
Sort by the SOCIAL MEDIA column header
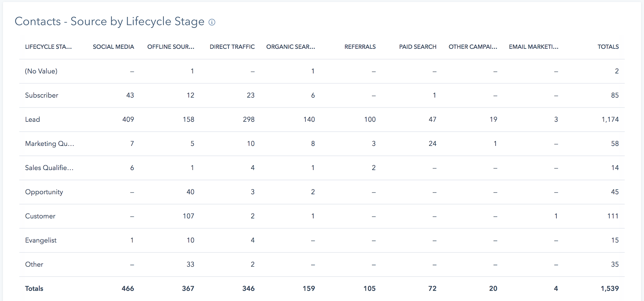[114, 47]
